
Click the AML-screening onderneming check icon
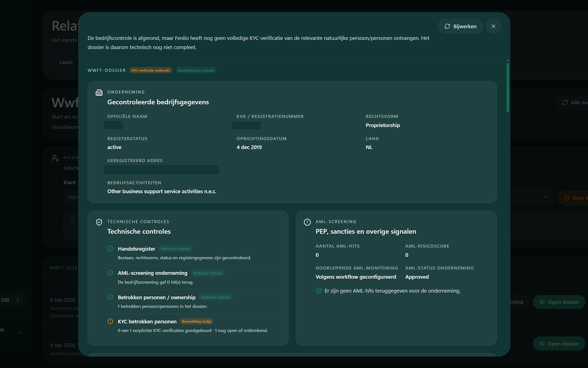(110, 273)
